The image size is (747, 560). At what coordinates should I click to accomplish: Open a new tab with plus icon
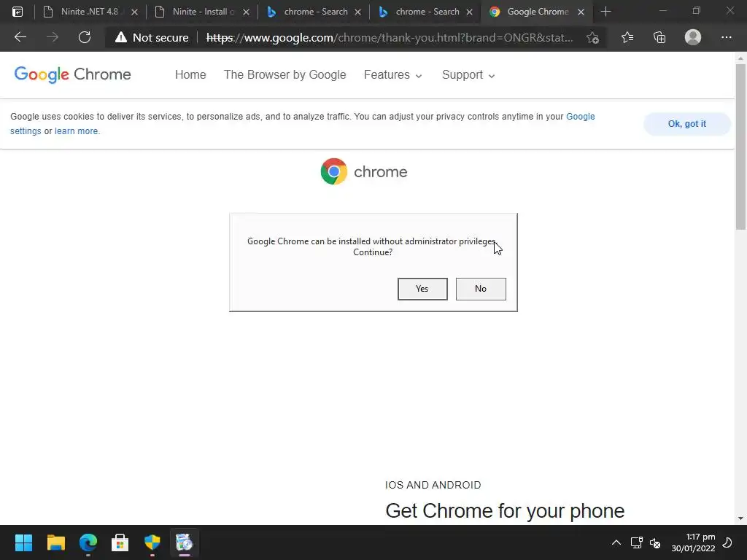(x=605, y=12)
